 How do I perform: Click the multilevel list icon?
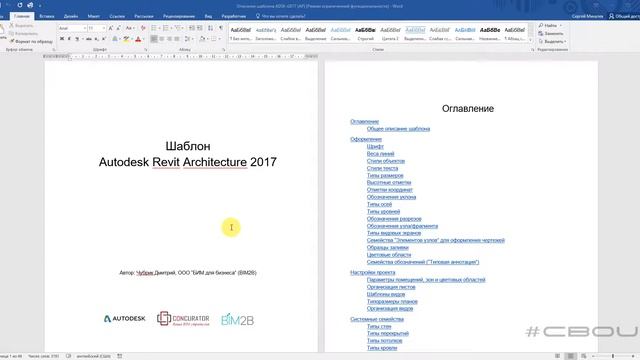pos(178,28)
